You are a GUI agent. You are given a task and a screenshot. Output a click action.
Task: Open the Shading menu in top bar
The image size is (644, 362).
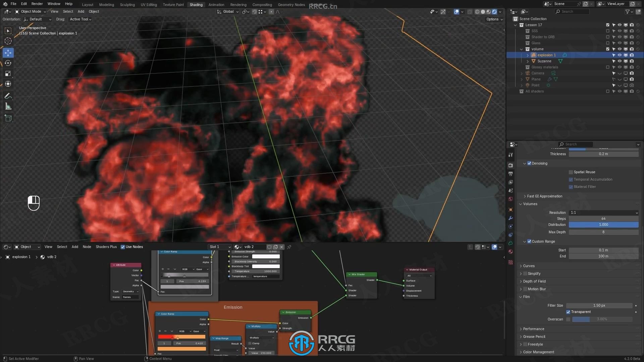pyautogui.click(x=196, y=4)
